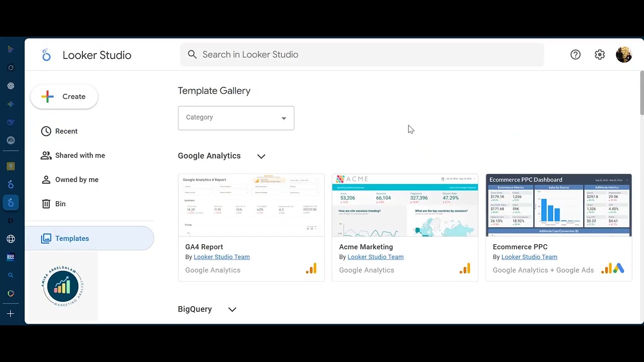Viewport: 644px width, 362px height.
Task: Click the GA4 Report title text
Action: coord(204,247)
